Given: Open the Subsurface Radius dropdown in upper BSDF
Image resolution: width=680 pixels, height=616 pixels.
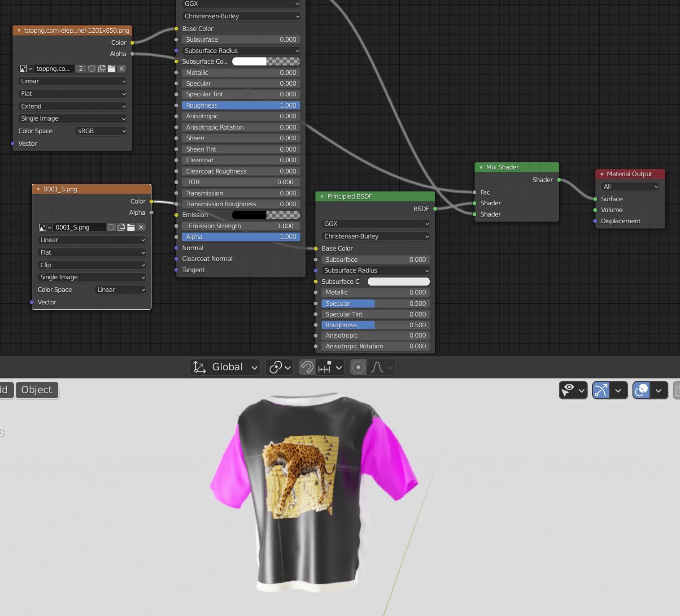Looking at the screenshot, I should 241,51.
